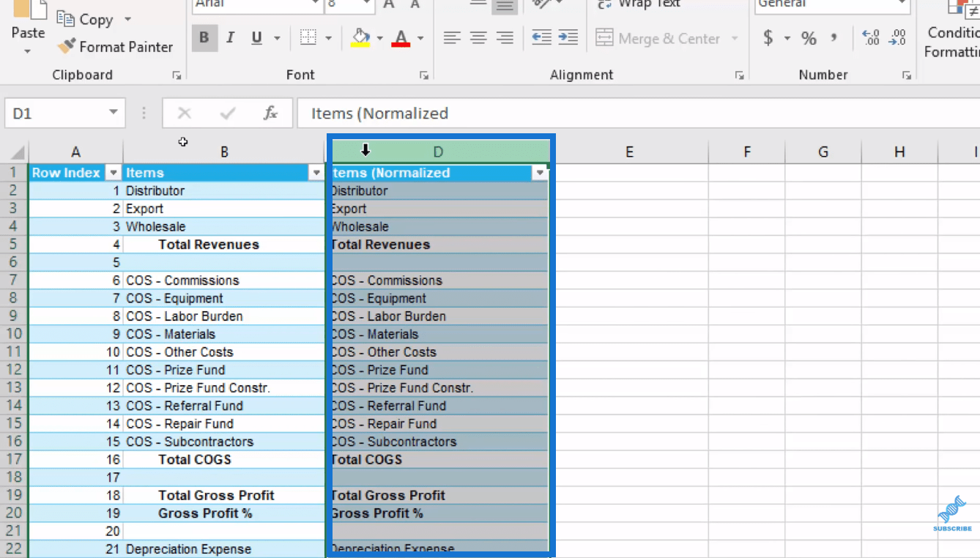
Task: Click Merge & Center
Action: [658, 38]
